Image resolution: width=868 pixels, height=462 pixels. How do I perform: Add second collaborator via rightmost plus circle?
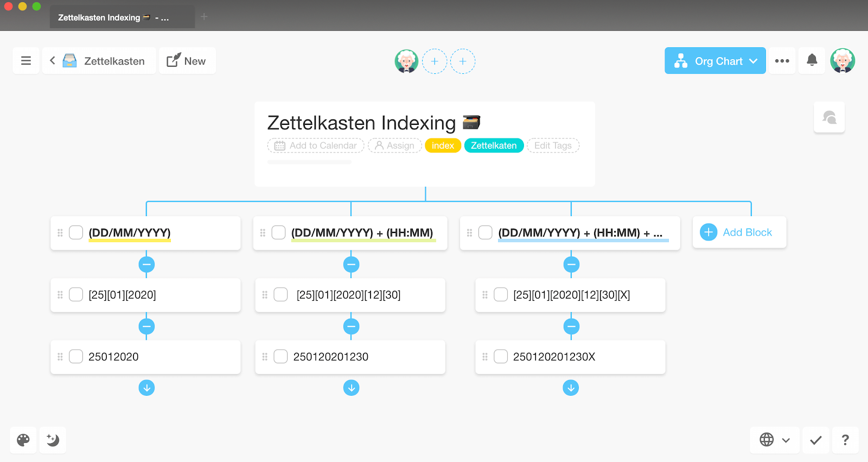coord(463,61)
